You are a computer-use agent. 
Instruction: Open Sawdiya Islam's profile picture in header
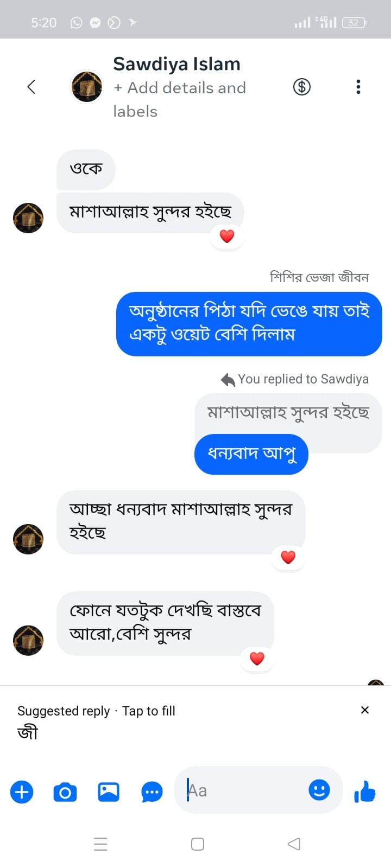pos(87,87)
